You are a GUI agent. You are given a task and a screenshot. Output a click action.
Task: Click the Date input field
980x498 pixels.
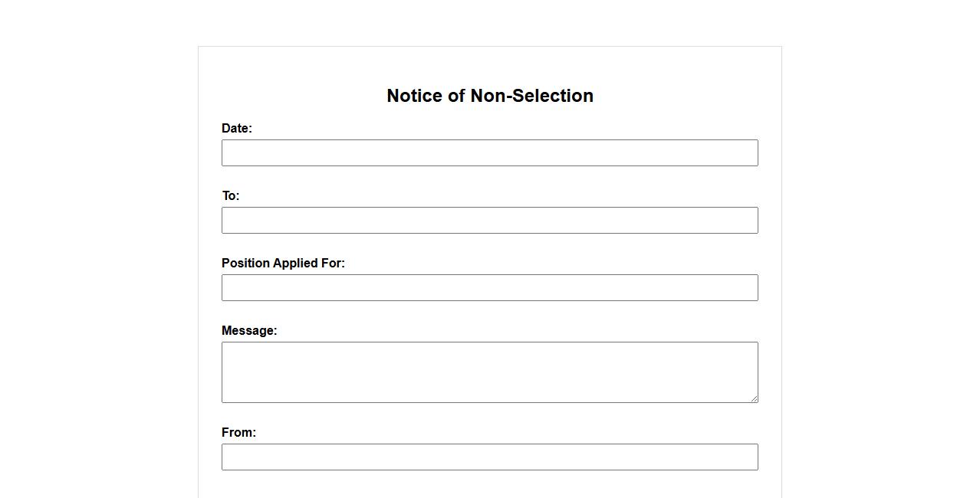point(489,152)
